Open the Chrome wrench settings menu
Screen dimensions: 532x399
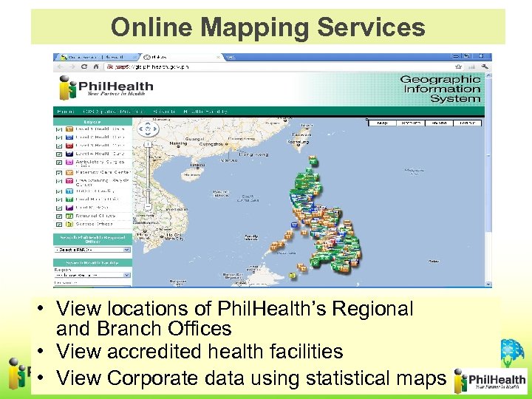(x=485, y=66)
